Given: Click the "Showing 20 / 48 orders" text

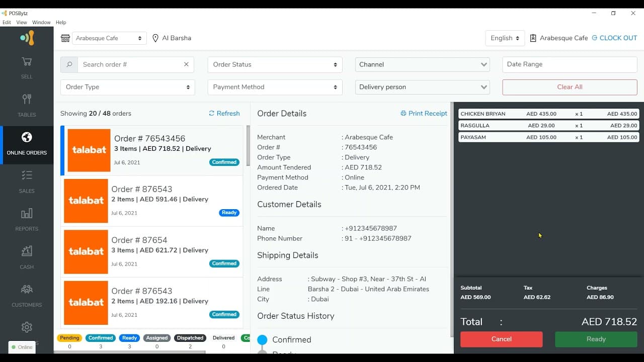Looking at the screenshot, I should click(96, 114).
